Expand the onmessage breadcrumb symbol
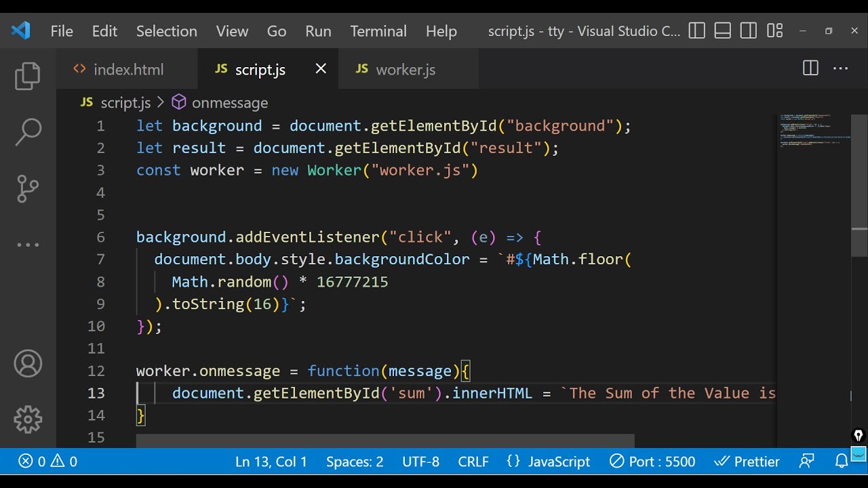Screen dimensions: 868x488 click(x=229, y=102)
